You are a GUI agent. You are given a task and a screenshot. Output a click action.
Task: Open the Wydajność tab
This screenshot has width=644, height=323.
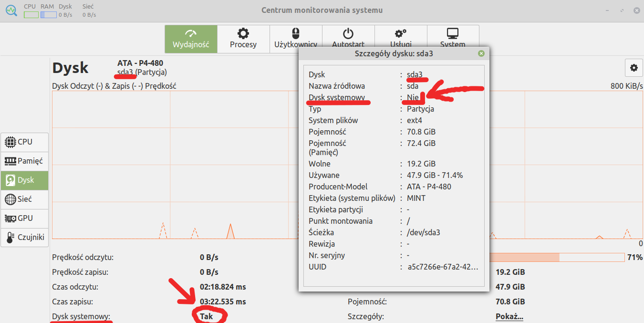pyautogui.click(x=191, y=39)
